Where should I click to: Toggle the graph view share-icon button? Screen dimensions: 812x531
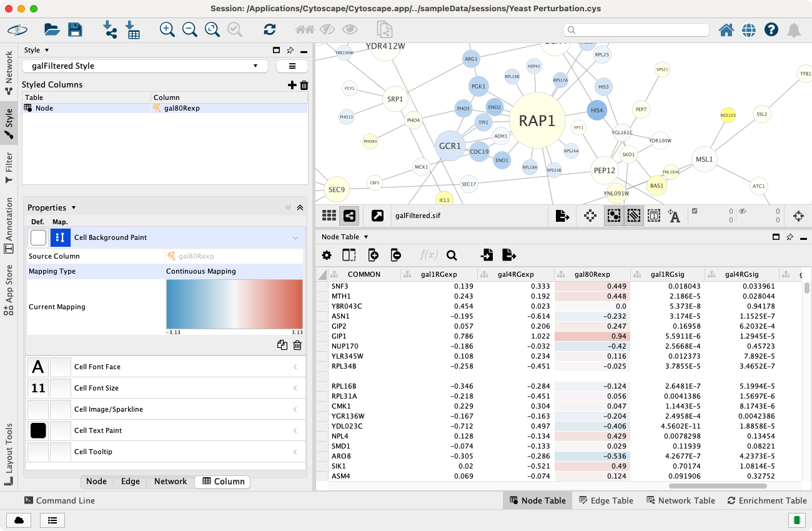coord(349,216)
